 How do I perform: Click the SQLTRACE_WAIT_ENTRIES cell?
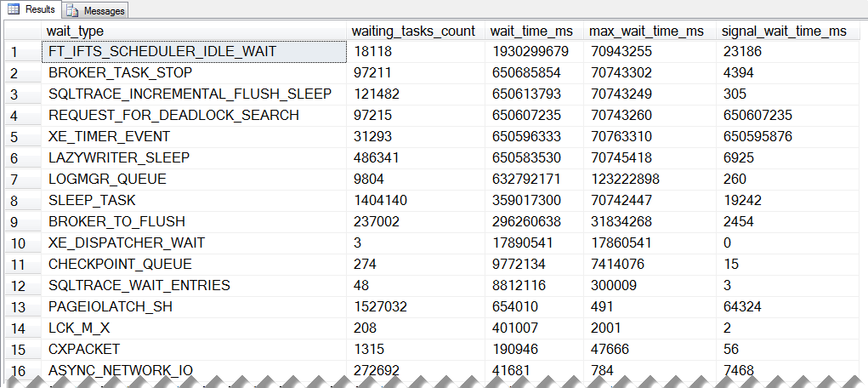pyautogui.click(x=195, y=285)
